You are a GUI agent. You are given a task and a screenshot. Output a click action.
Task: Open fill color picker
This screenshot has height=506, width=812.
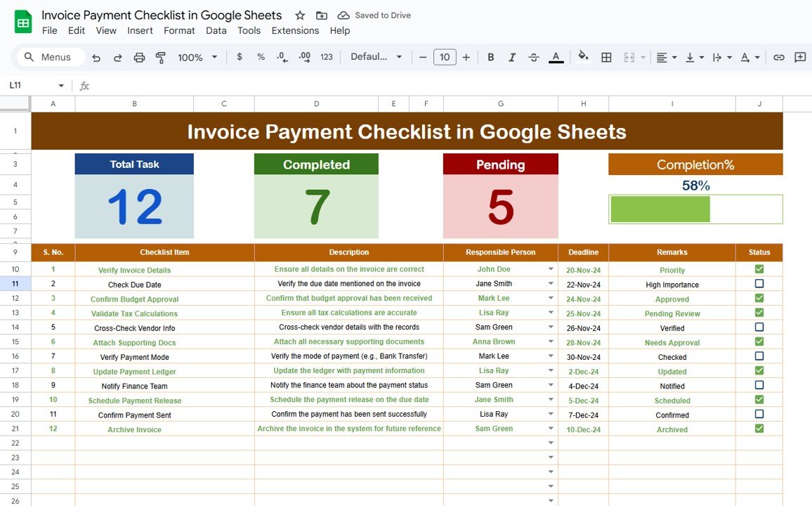pos(583,56)
